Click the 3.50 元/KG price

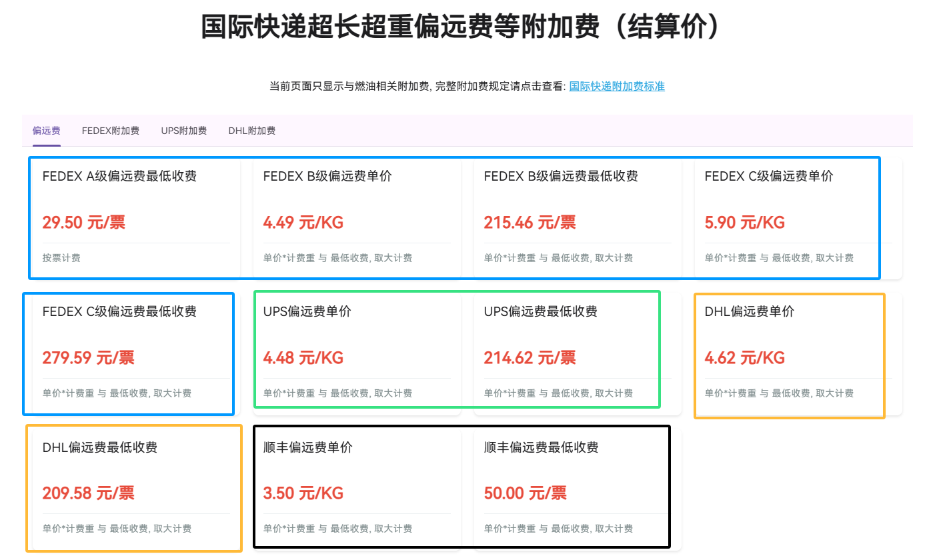coord(303,493)
